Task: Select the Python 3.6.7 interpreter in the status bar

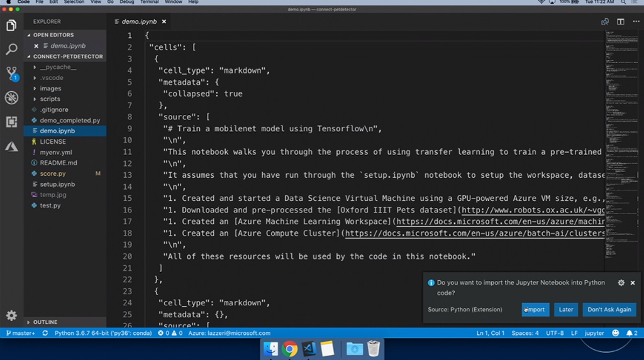Action: pos(101,333)
